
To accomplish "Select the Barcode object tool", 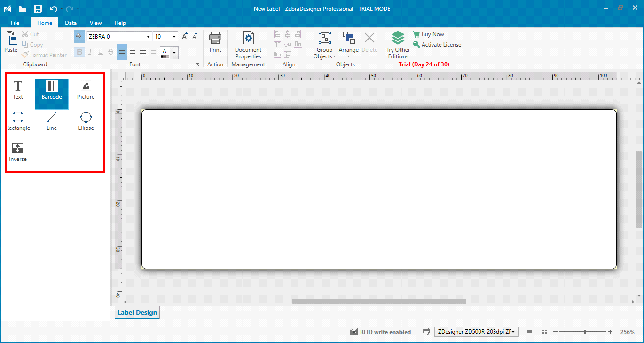I will point(52,90).
